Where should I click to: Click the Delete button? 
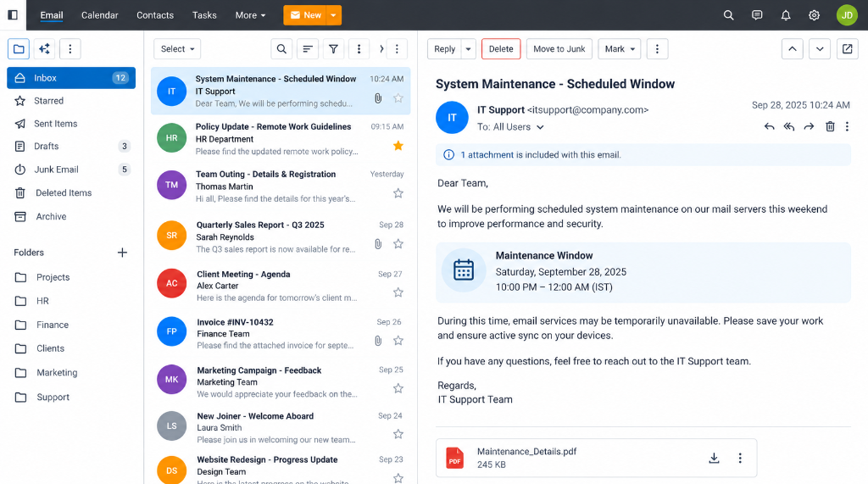(x=501, y=48)
